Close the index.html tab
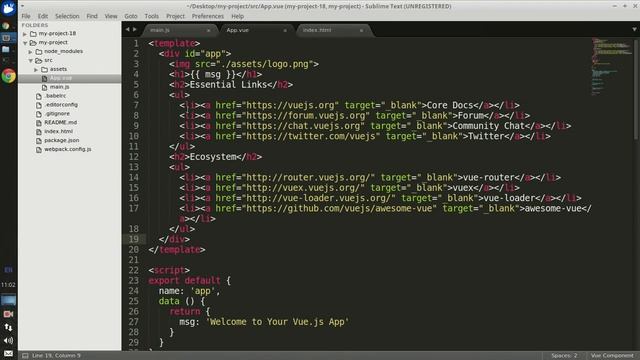 (361, 31)
